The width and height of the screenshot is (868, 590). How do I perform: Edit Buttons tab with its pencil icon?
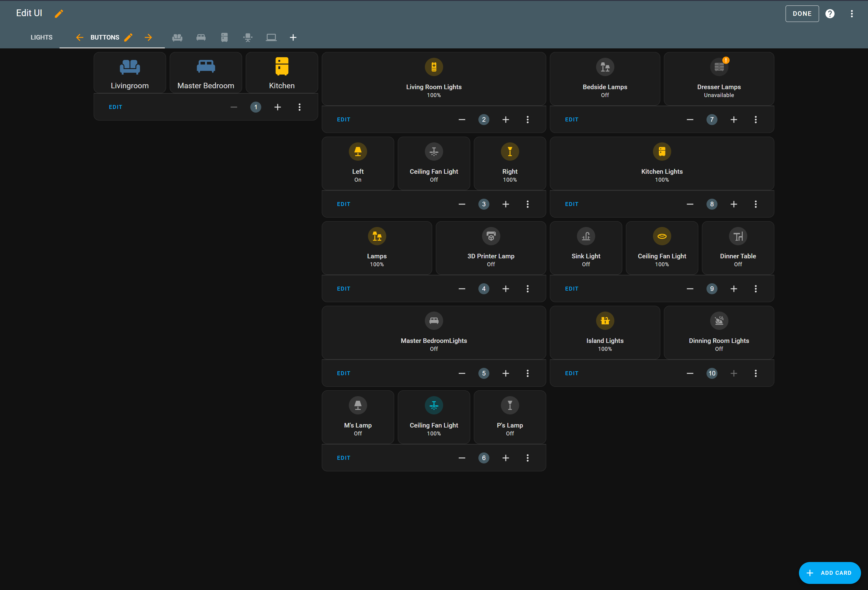128,37
